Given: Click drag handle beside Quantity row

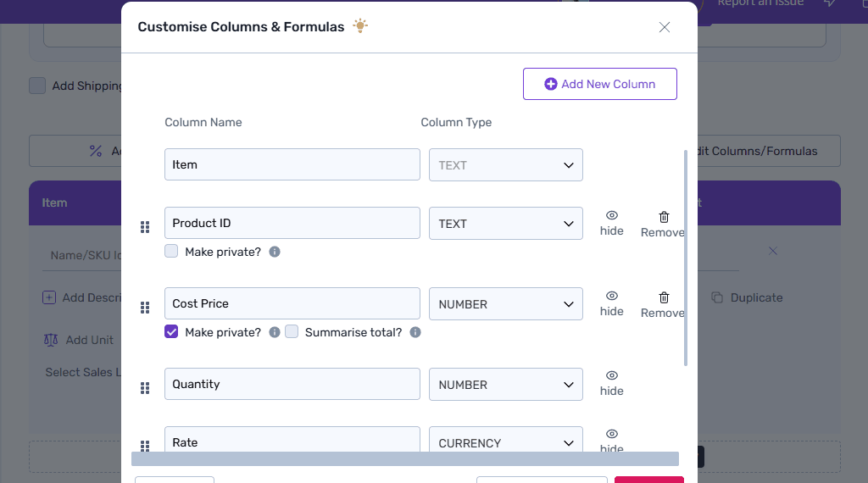Looking at the screenshot, I should coord(145,388).
